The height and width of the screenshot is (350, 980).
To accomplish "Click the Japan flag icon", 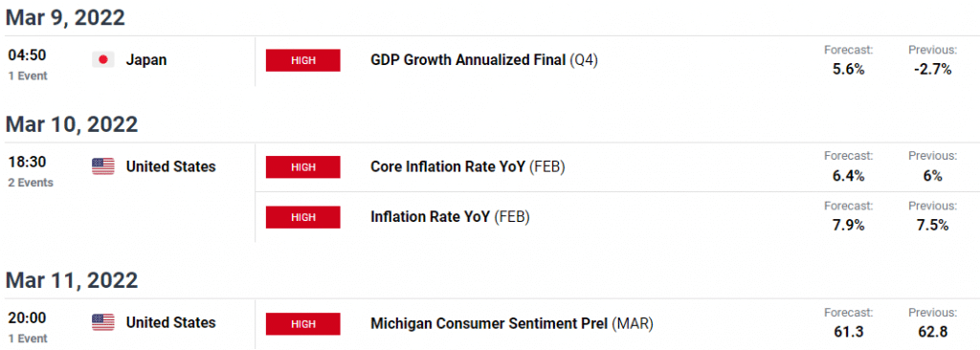I will (103, 60).
